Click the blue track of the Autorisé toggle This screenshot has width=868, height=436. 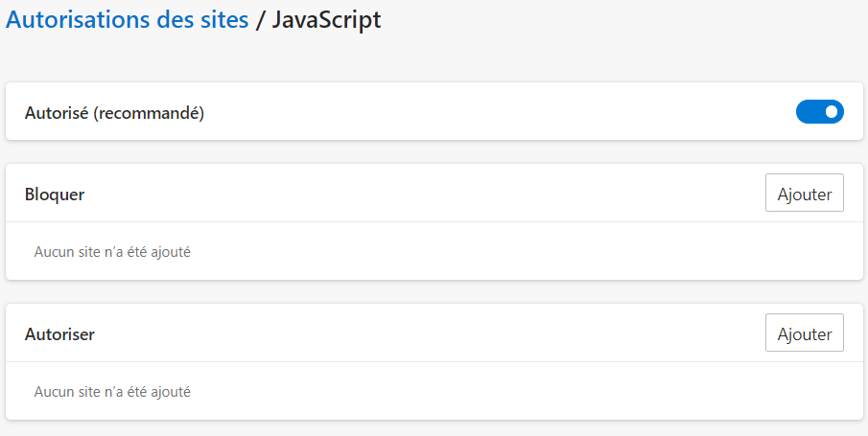coord(809,112)
